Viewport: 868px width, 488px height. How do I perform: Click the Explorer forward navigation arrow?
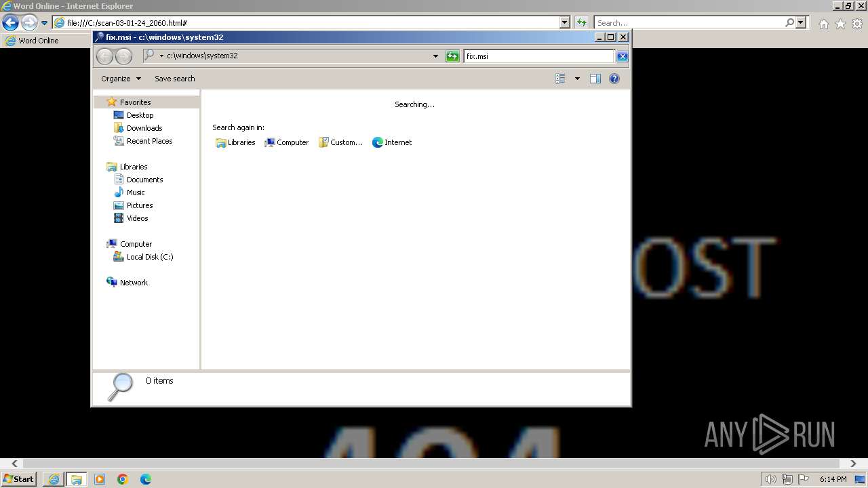pos(123,56)
